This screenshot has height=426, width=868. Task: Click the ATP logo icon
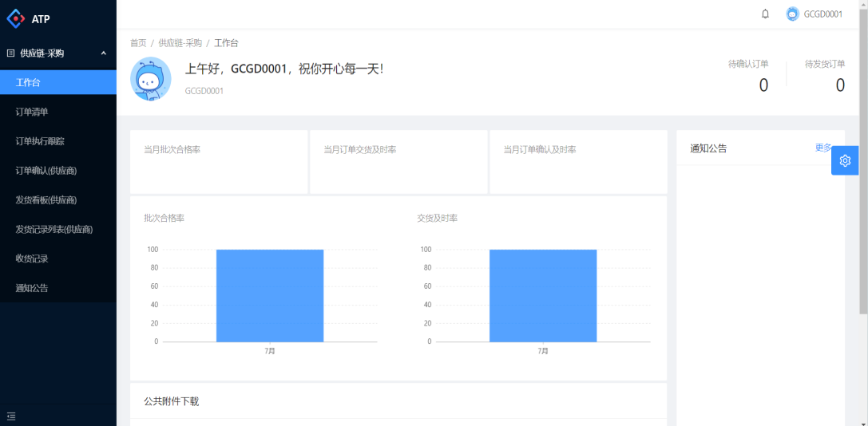[x=16, y=18]
